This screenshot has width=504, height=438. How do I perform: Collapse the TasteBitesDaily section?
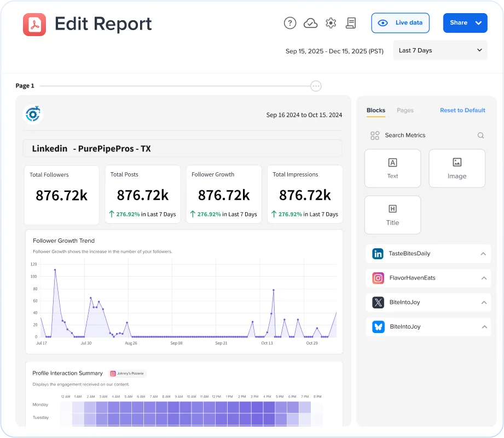coord(482,254)
